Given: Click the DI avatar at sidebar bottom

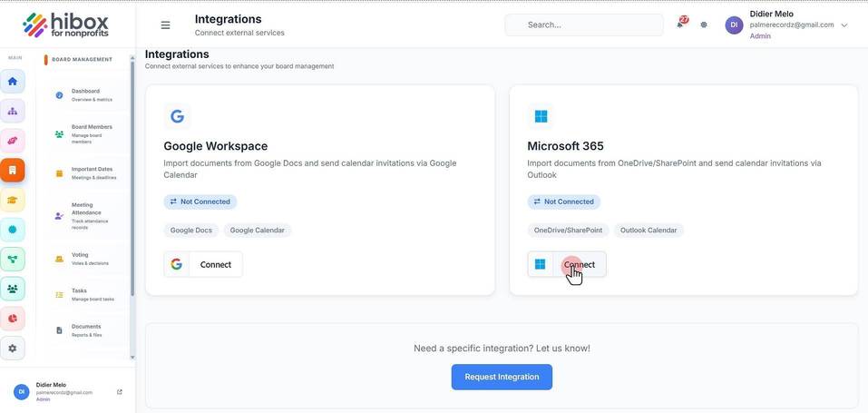Looking at the screenshot, I should [22, 392].
